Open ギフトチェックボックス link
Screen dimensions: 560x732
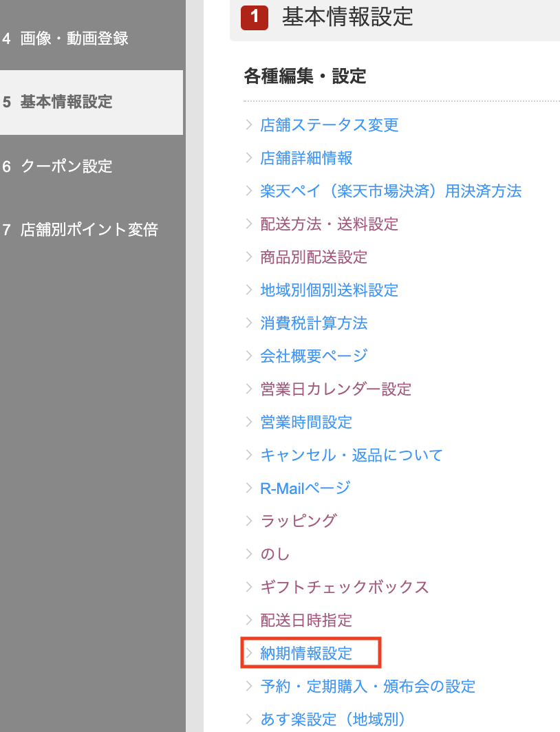coord(345,588)
